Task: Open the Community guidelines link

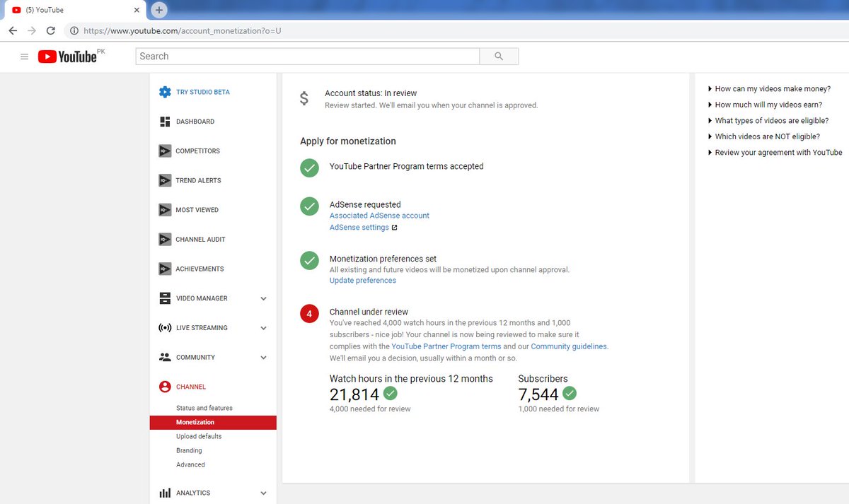Action: pyautogui.click(x=569, y=346)
